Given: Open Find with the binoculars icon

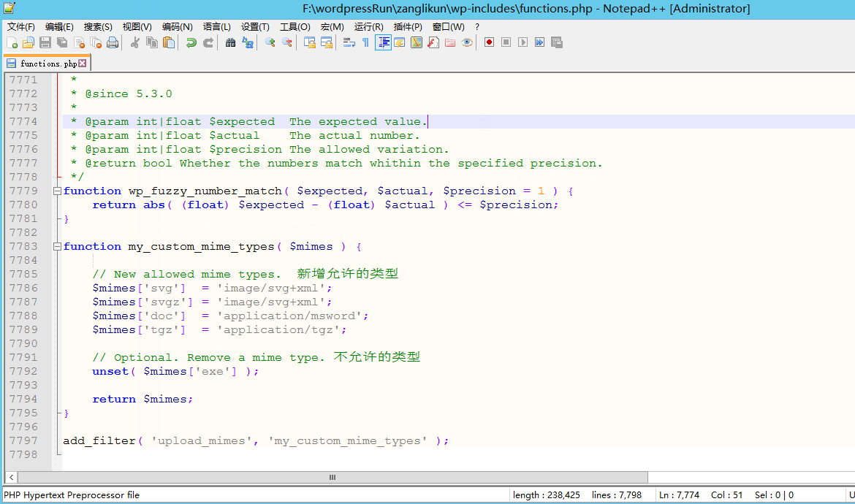Looking at the screenshot, I should [x=230, y=42].
